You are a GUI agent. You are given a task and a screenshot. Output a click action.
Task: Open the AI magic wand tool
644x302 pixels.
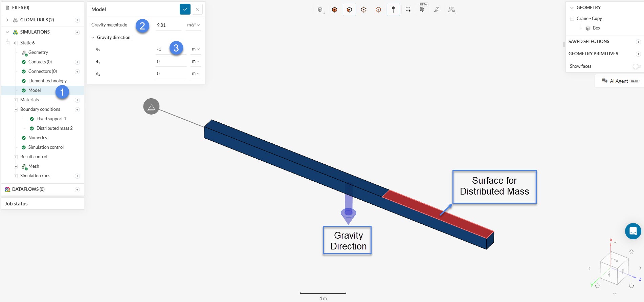(x=451, y=9)
